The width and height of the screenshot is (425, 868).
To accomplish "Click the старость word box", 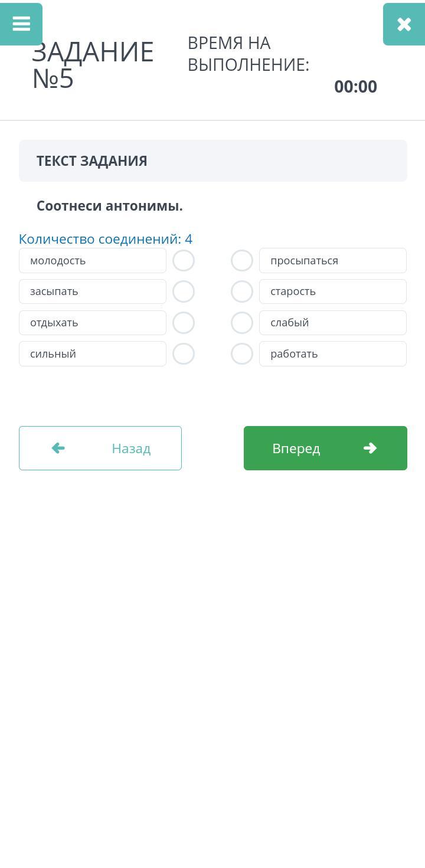I will tap(333, 291).
